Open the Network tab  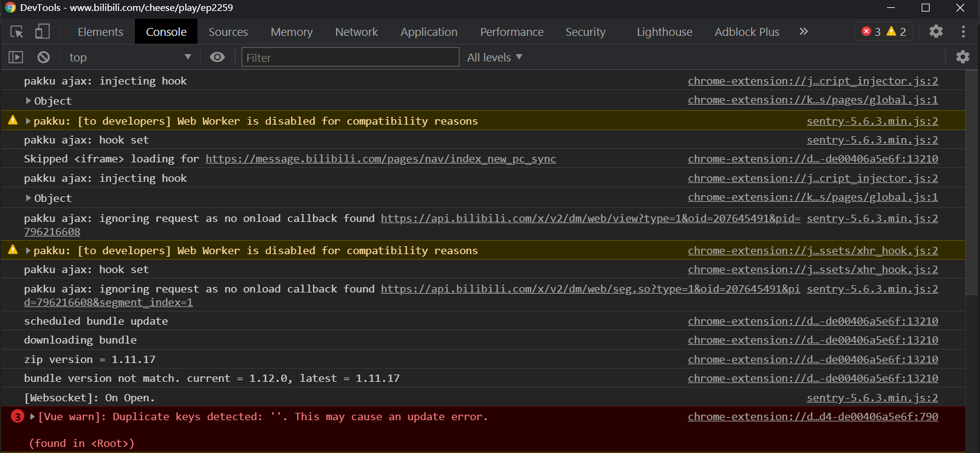pos(357,32)
